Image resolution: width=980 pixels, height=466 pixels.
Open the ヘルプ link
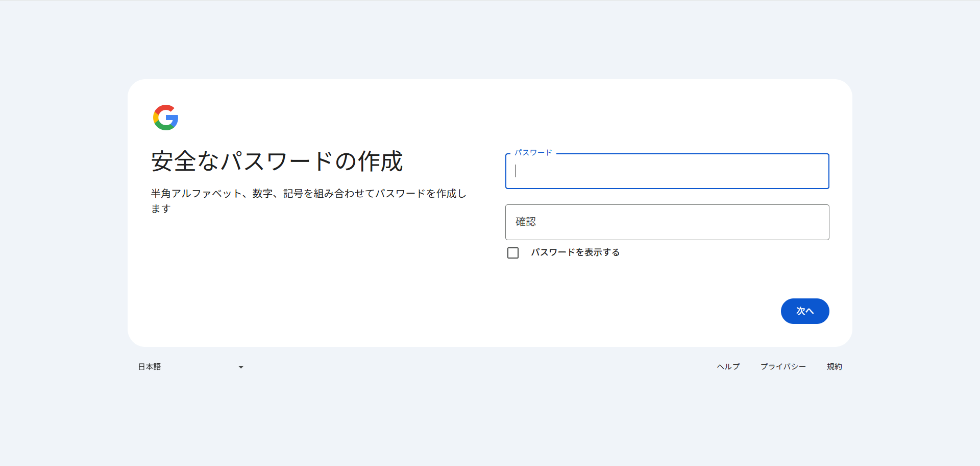(x=727, y=366)
